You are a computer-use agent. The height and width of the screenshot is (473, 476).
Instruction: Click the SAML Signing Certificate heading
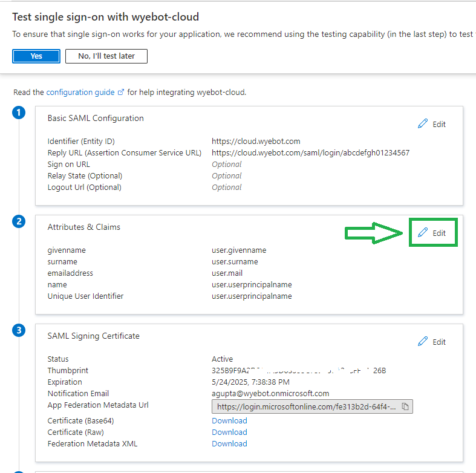(94, 336)
